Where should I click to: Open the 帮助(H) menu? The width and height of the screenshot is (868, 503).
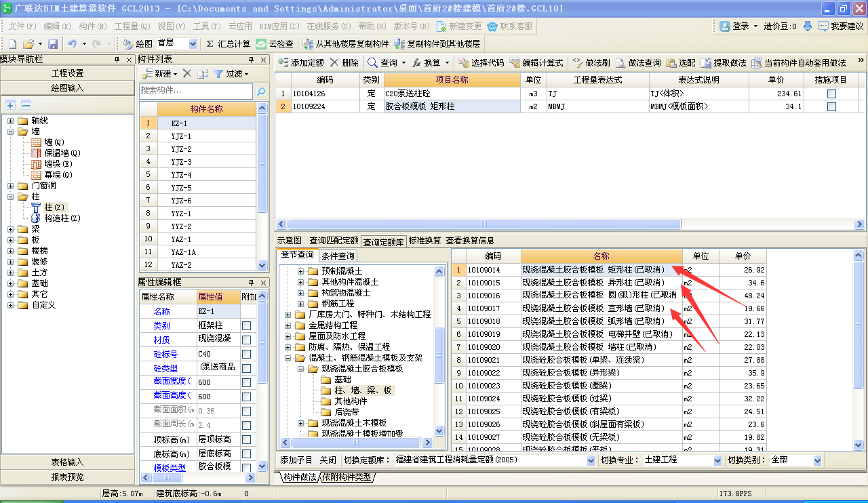tap(372, 26)
